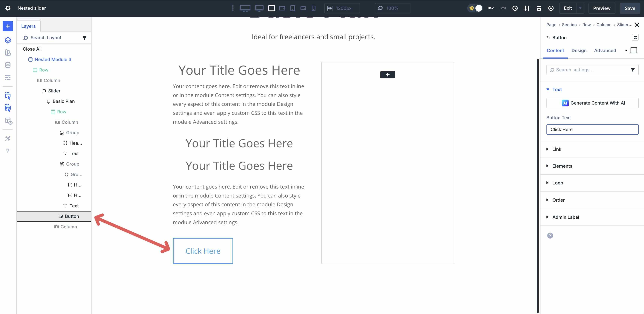Screen dimensions: 644x314
Task: Click the Preview button
Action: 602,8
